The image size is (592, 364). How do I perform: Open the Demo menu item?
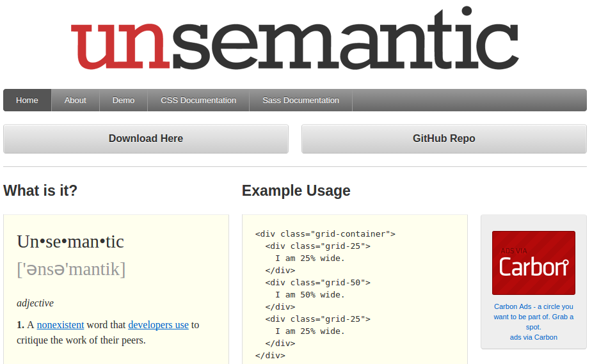[x=124, y=100]
